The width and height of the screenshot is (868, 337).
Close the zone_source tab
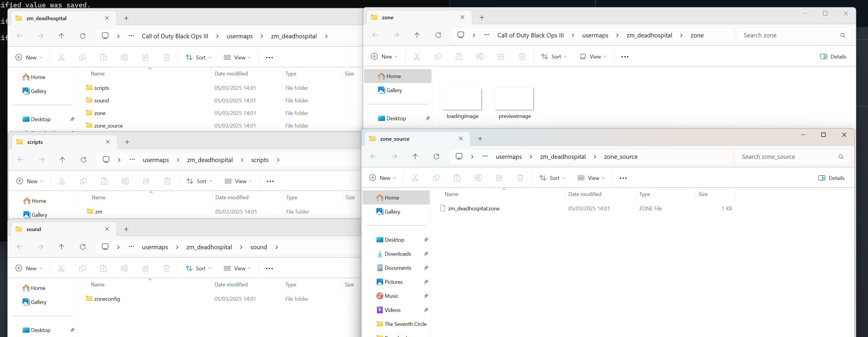(461, 139)
